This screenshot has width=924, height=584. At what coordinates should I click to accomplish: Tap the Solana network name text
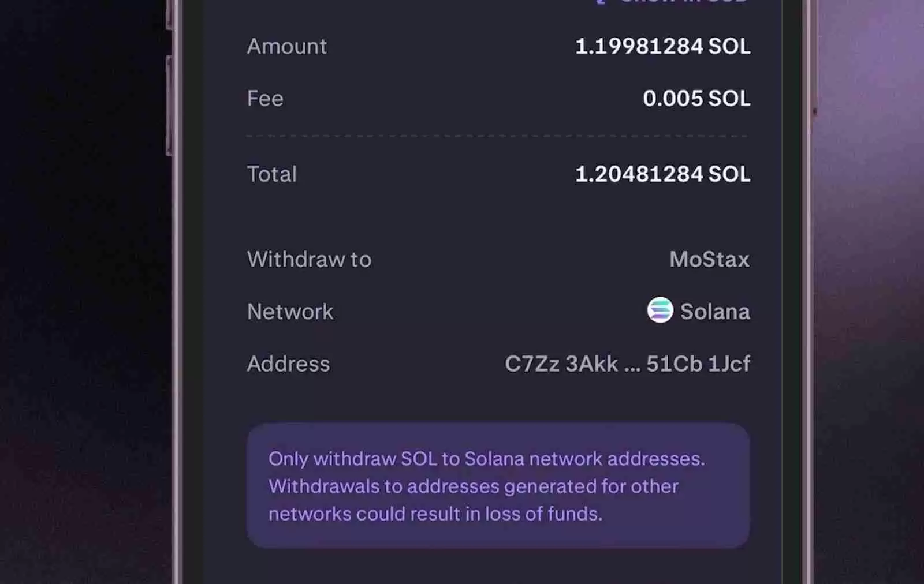tap(715, 312)
